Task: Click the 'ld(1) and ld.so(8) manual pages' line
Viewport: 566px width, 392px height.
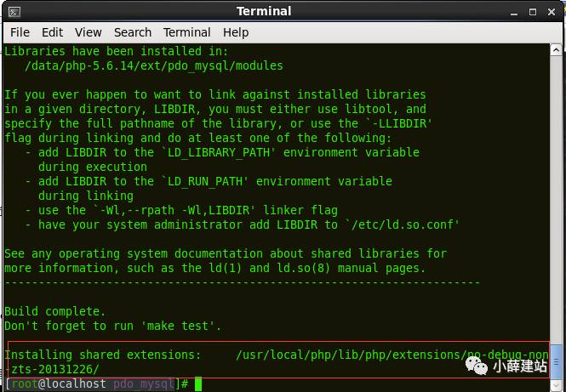Action: click(215, 269)
